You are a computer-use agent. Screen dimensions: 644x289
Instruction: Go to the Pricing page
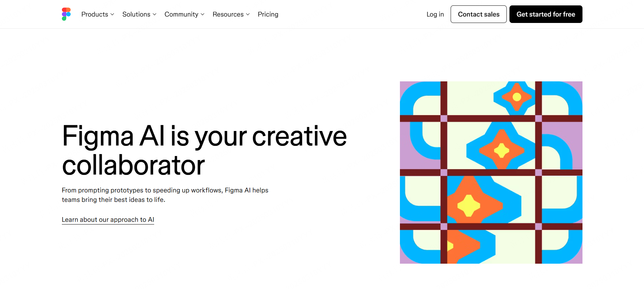[268, 14]
